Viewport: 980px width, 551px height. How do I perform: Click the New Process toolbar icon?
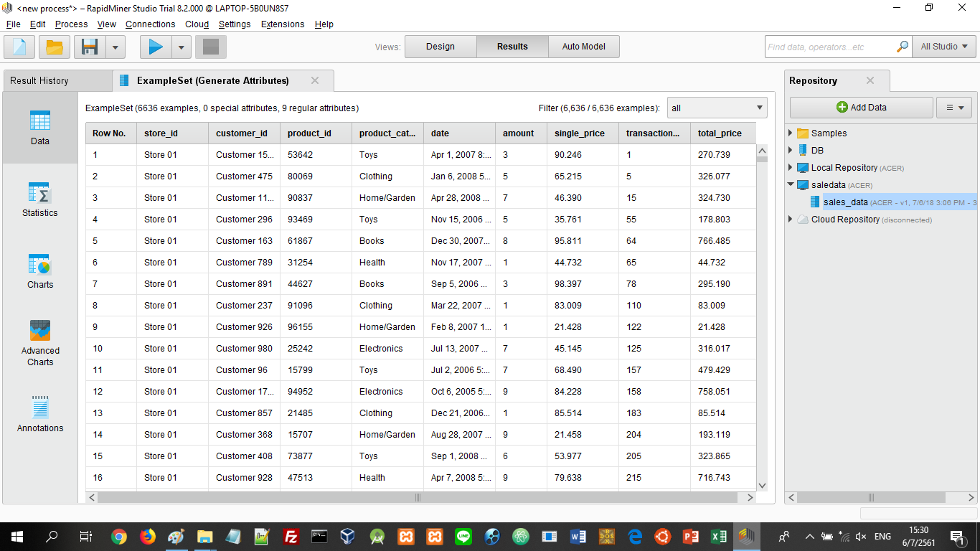click(19, 47)
